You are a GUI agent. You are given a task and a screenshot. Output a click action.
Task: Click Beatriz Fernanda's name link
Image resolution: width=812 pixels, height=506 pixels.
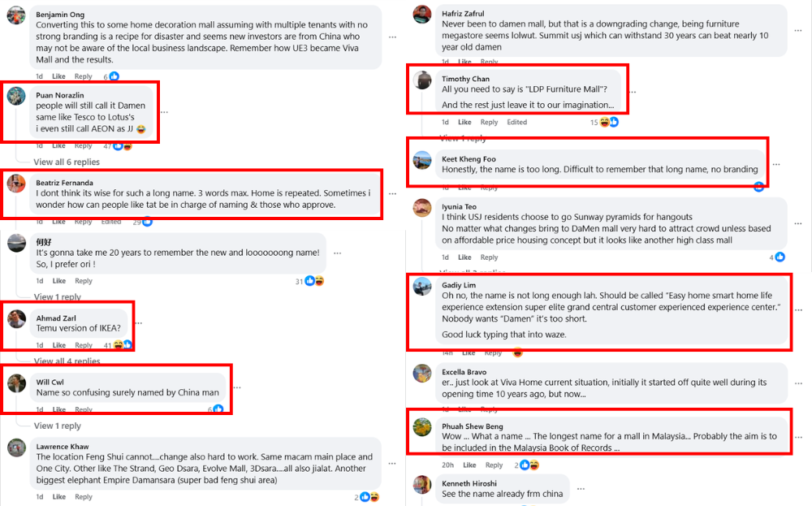64,183
